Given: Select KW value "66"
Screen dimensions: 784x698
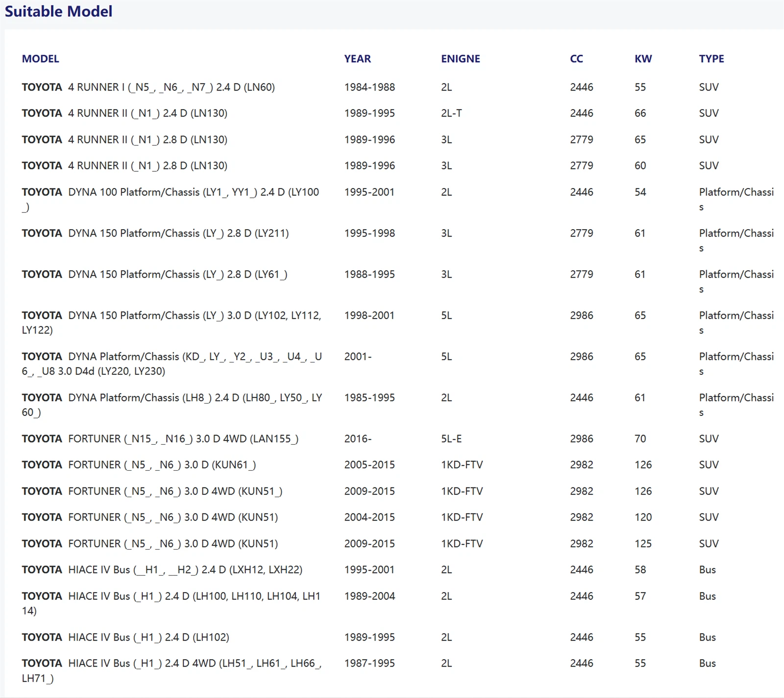Looking at the screenshot, I should pos(640,113).
